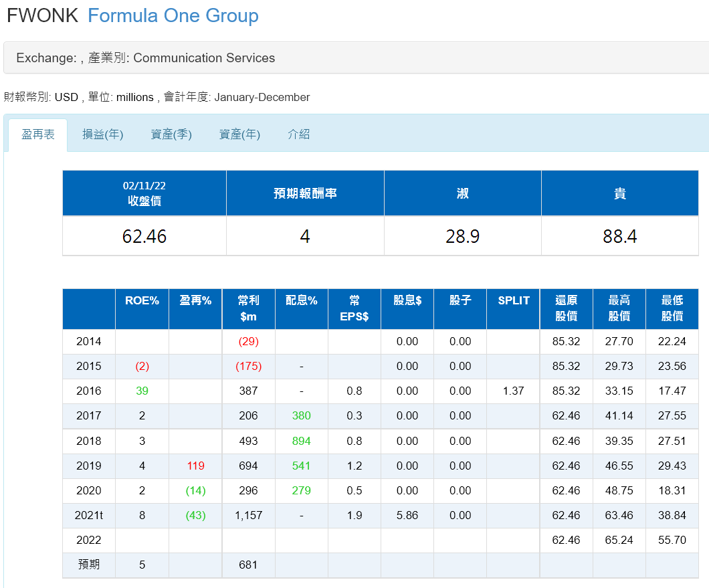Select the 2017 year row label

88,415
